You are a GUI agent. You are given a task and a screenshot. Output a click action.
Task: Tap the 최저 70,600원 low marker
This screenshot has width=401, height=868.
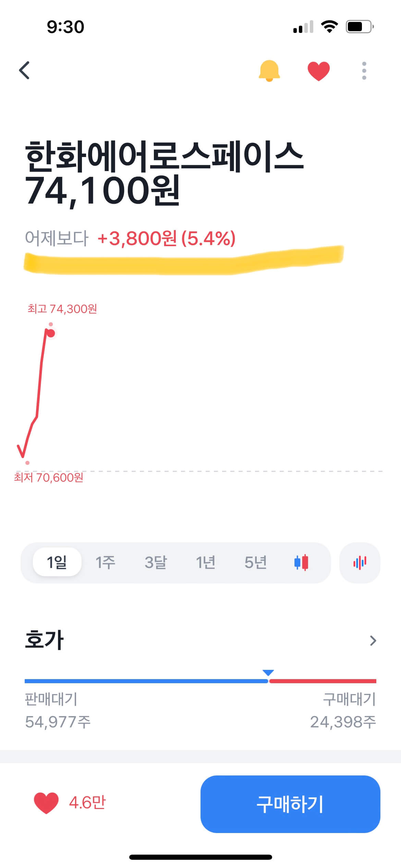49,477
